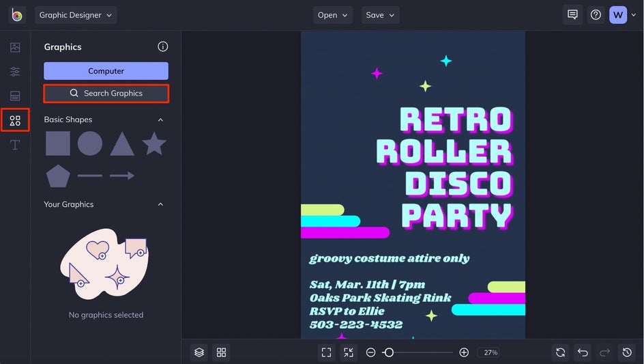
Task: Click the zoom slider handle
Action: coord(388,352)
